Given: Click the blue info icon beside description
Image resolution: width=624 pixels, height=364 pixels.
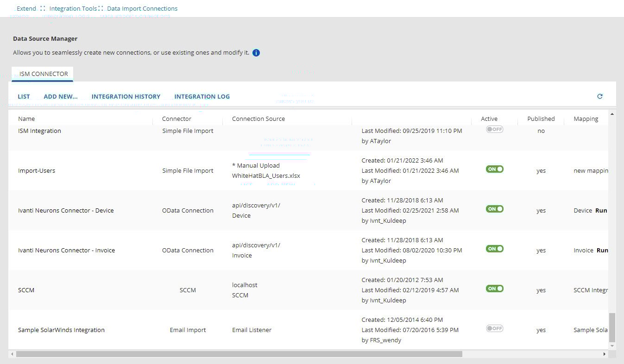Looking at the screenshot, I should coord(256,53).
